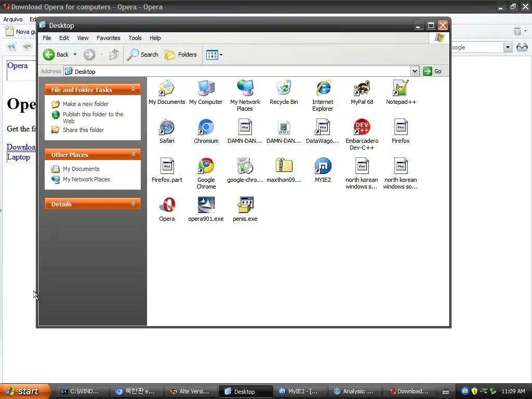The width and height of the screenshot is (532, 399).
Task: Select the My Computer icon
Action: tap(206, 92)
